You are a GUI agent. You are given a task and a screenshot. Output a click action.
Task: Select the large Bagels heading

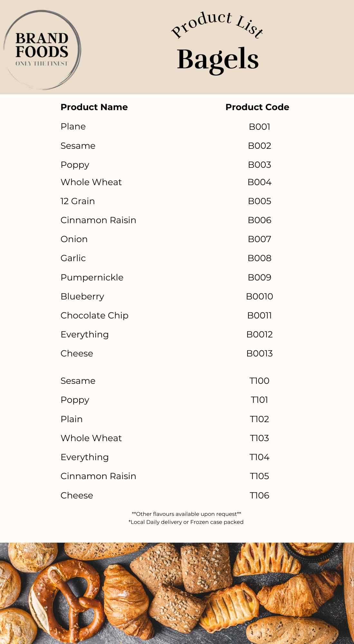click(218, 59)
